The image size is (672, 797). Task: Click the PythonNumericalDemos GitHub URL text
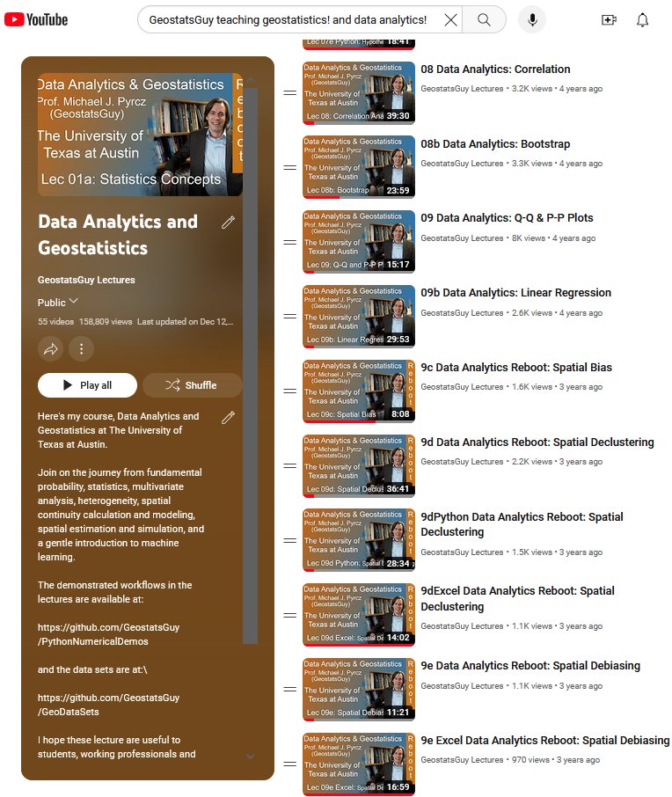pos(108,634)
